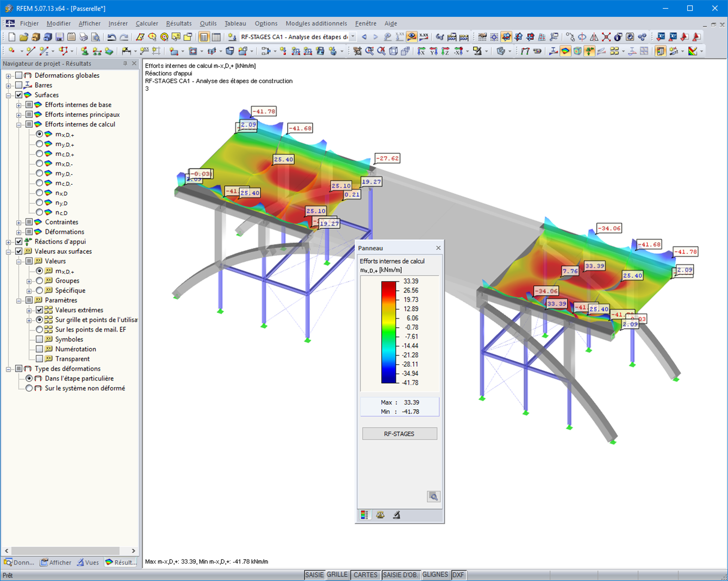Collapse the Surfaces tree node
Viewport: 728px width, 581px height.
pos(9,95)
